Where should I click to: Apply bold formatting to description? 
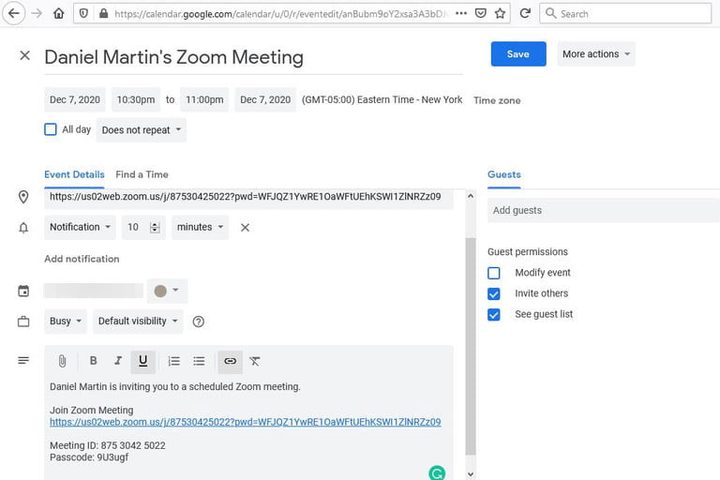click(x=93, y=361)
